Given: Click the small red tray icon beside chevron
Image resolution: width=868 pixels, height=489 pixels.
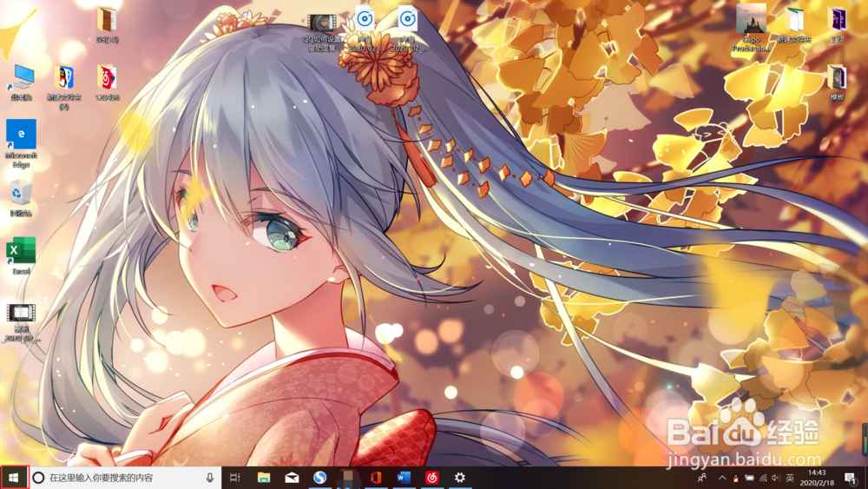Looking at the screenshot, I should click(736, 478).
